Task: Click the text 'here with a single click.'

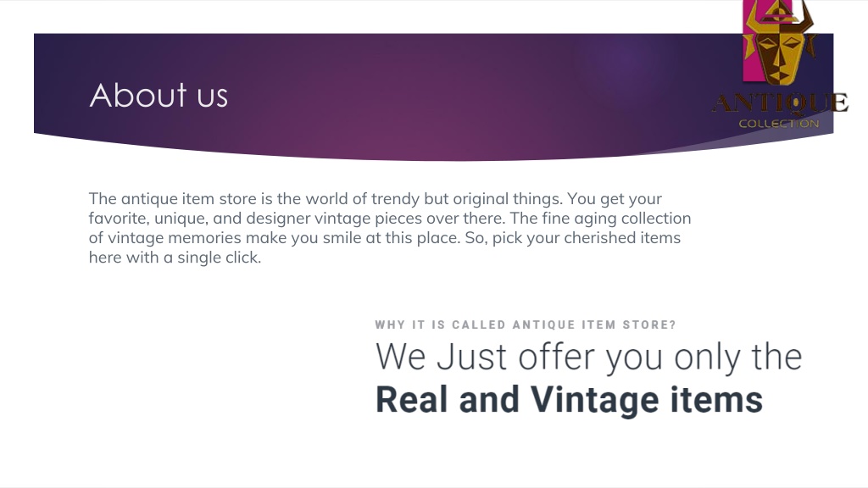Action: click(x=175, y=258)
